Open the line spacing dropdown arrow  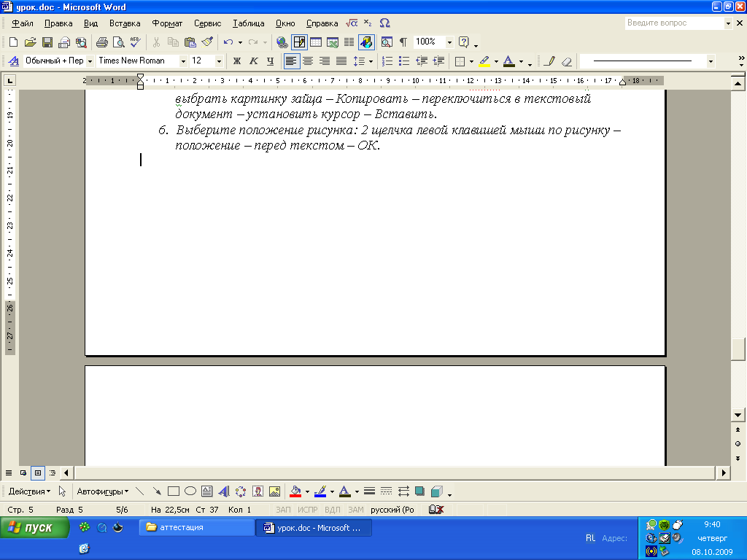coord(371,61)
